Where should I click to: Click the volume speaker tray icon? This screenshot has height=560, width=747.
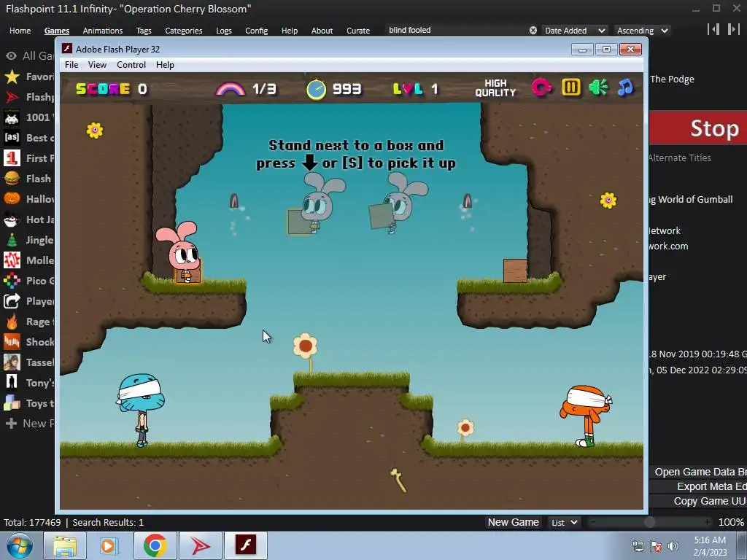pyautogui.click(x=673, y=545)
